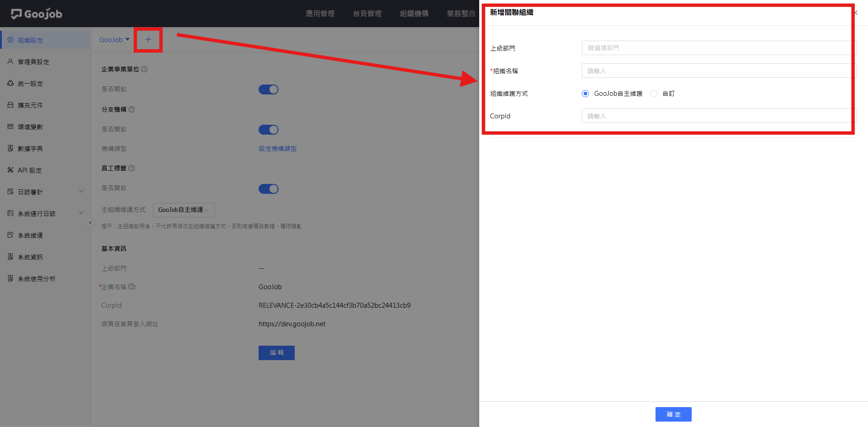
Task: Open the 設定機構類型 link
Action: click(x=278, y=149)
